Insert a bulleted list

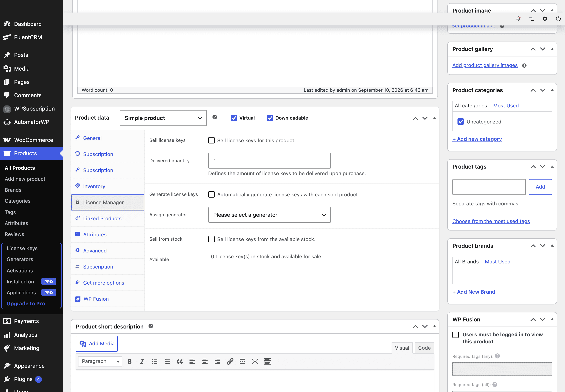[x=155, y=361]
